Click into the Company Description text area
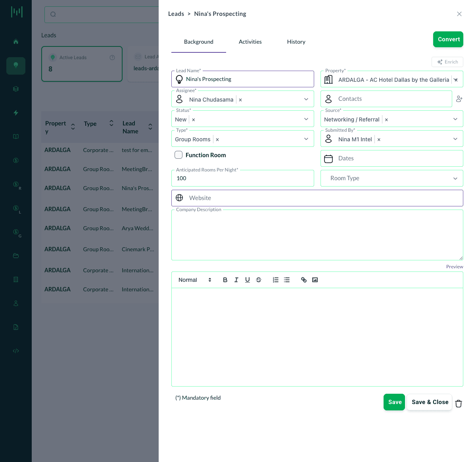476x462 pixels. click(317, 235)
